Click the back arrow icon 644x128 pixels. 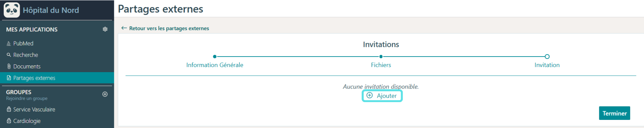124,28
